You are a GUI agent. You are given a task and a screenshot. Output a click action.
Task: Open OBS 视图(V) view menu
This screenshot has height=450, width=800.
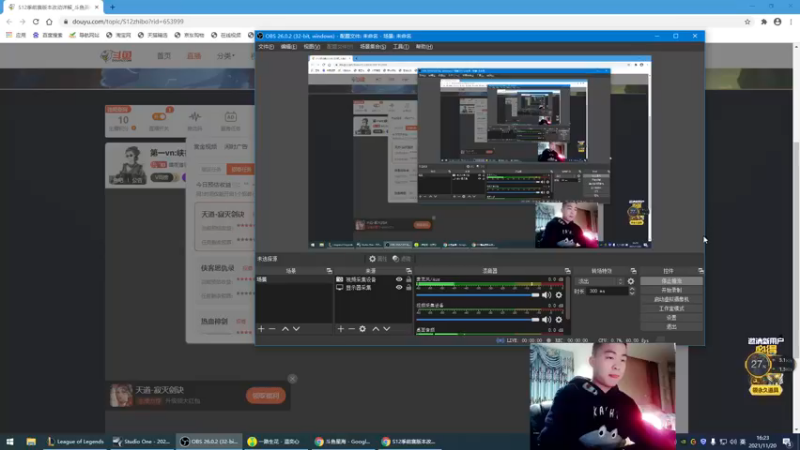[311, 46]
